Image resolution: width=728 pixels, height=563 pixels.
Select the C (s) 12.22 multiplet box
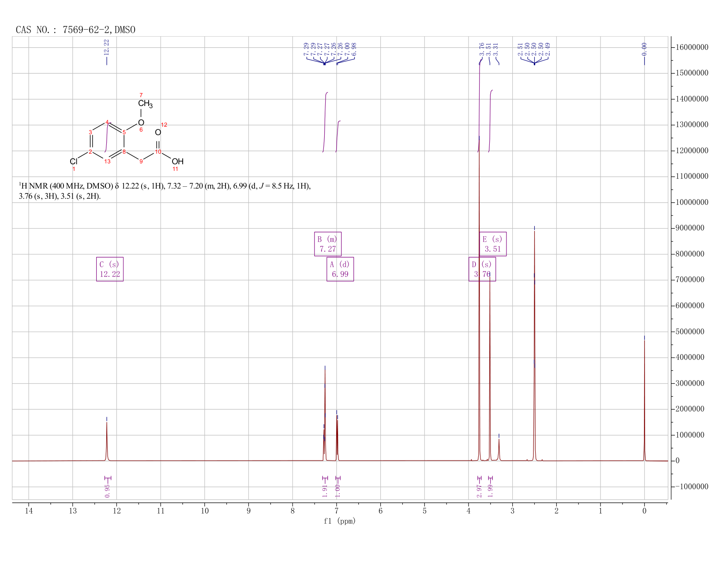(x=110, y=269)
